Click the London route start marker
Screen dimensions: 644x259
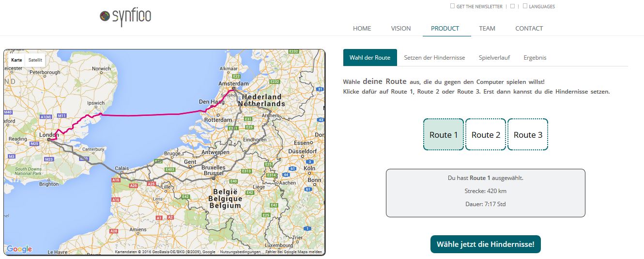click(x=49, y=140)
